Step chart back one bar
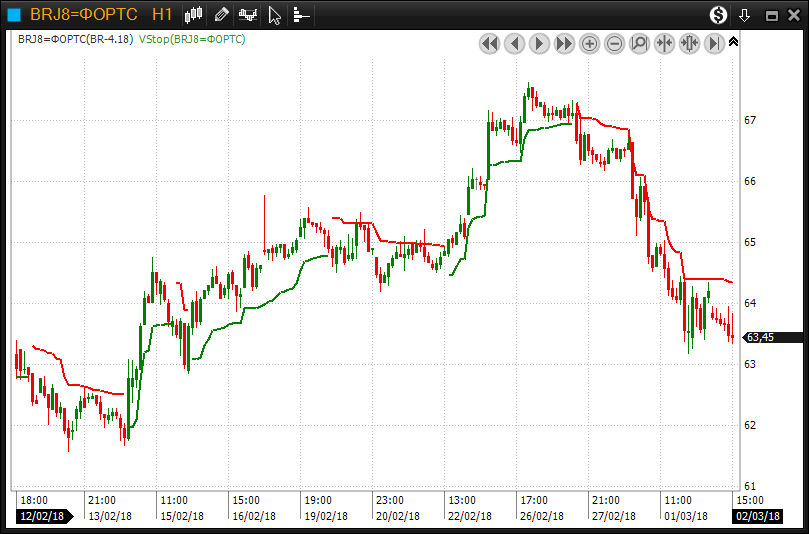Viewport: 809px width, 534px height. click(514, 43)
